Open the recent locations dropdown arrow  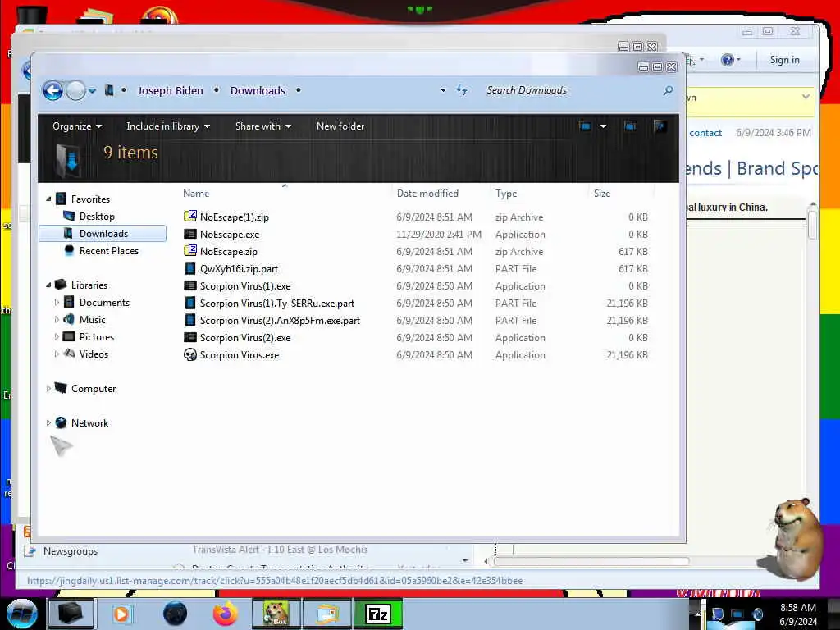click(x=92, y=91)
